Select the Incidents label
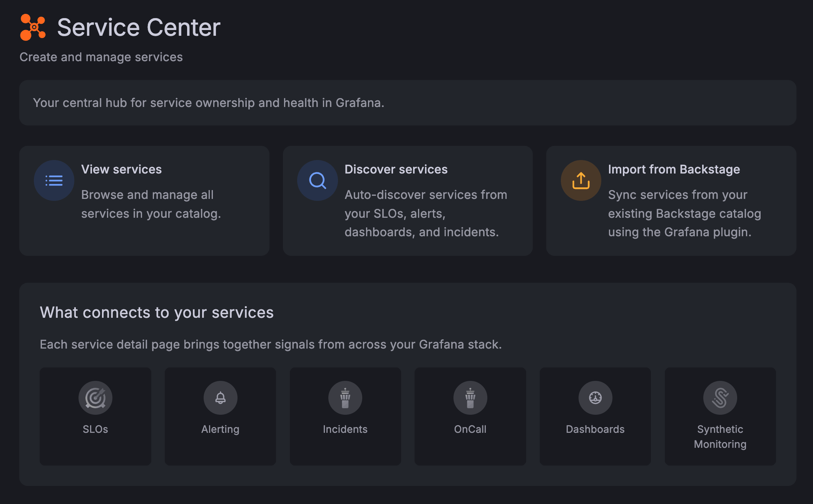 (345, 429)
